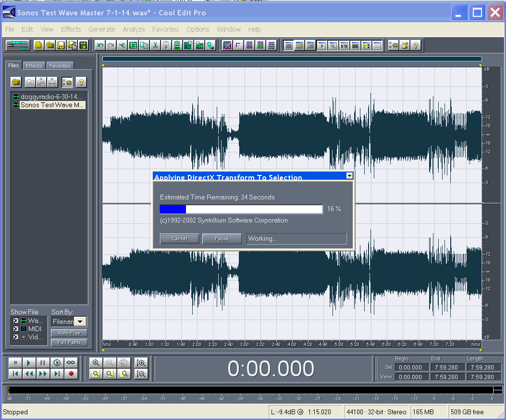Open the Help menu

[x=255, y=29]
